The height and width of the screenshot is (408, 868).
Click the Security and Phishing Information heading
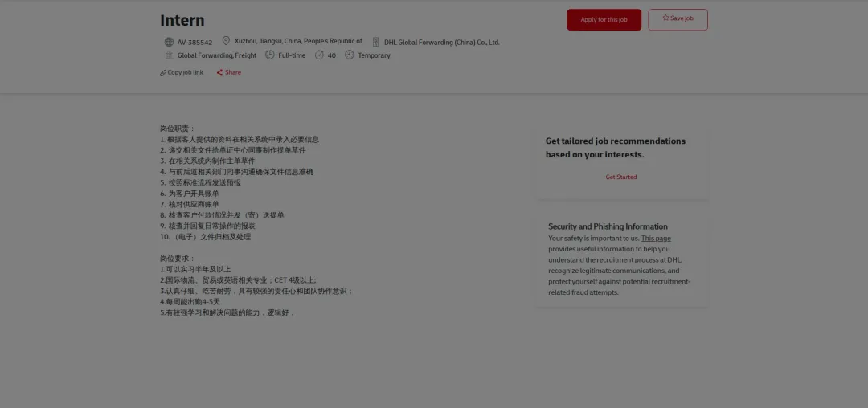[608, 226]
